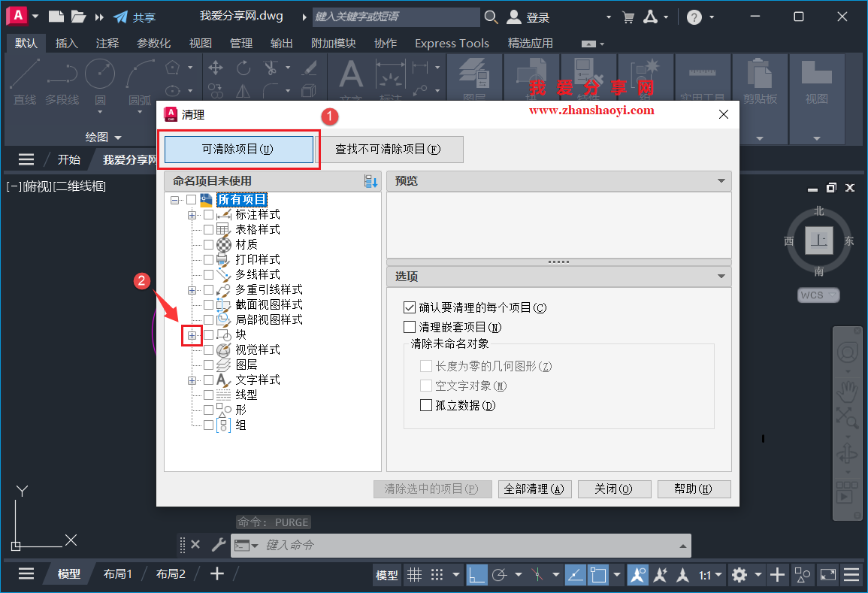Select the Mirror tool in ribbon
Viewport: 868px width, 593px height.
click(x=243, y=91)
